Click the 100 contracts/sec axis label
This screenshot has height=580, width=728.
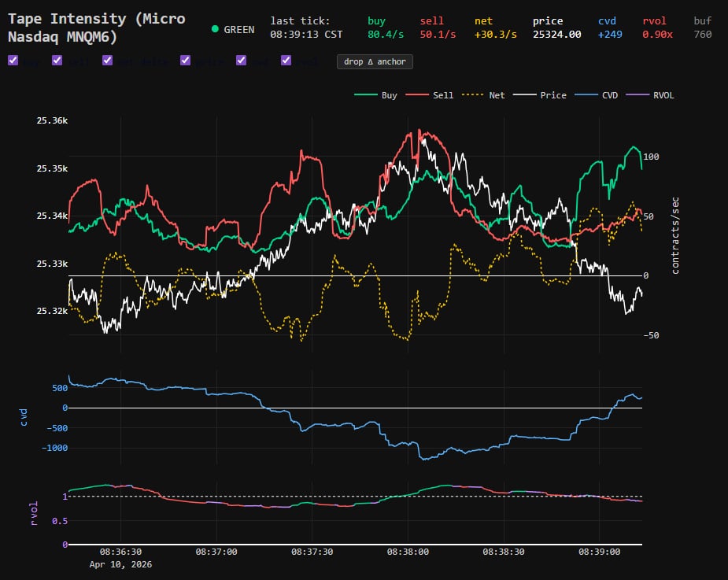pyautogui.click(x=651, y=157)
